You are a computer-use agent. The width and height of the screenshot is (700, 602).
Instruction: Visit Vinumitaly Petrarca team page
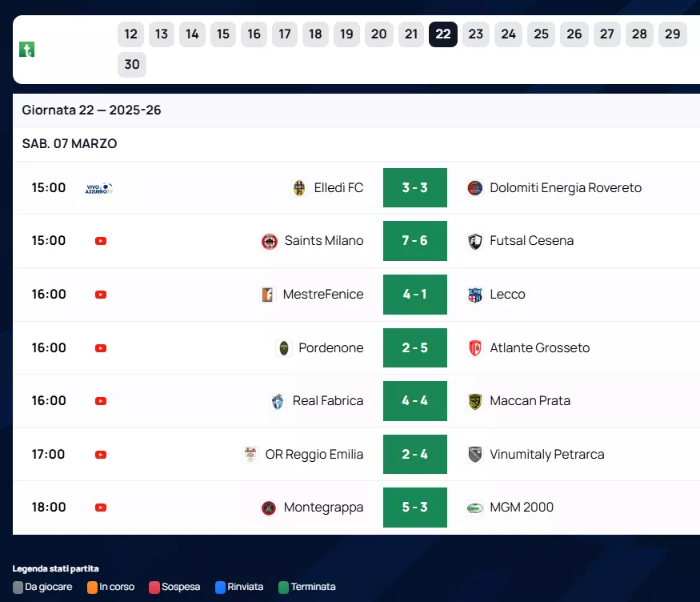(x=546, y=455)
